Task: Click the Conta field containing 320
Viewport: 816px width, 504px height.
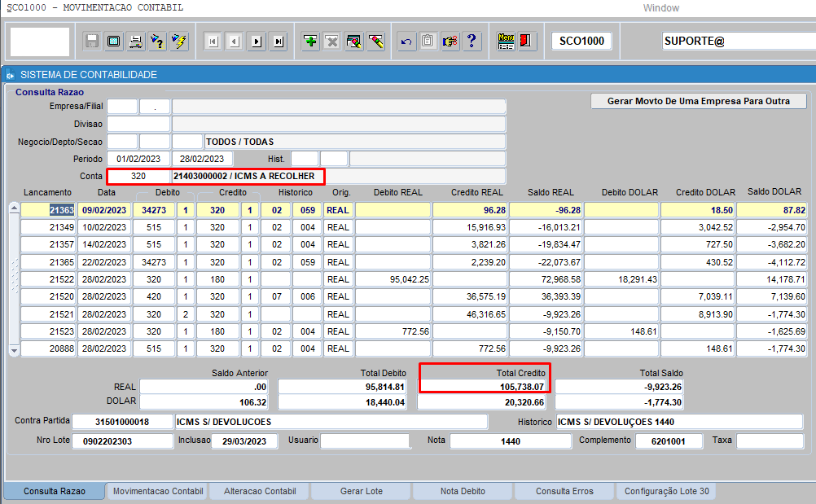Action: (138, 176)
